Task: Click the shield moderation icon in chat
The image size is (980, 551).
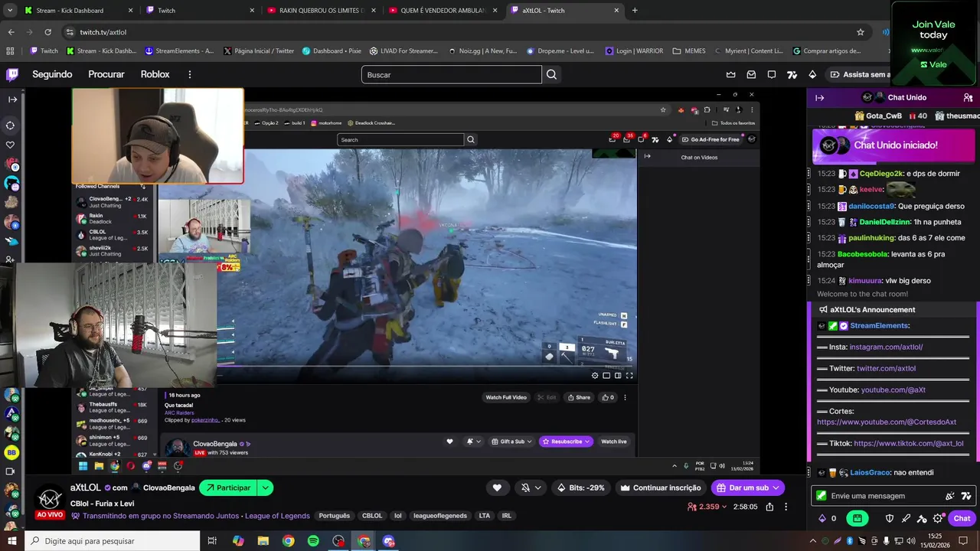Action: pyautogui.click(x=889, y=518)
